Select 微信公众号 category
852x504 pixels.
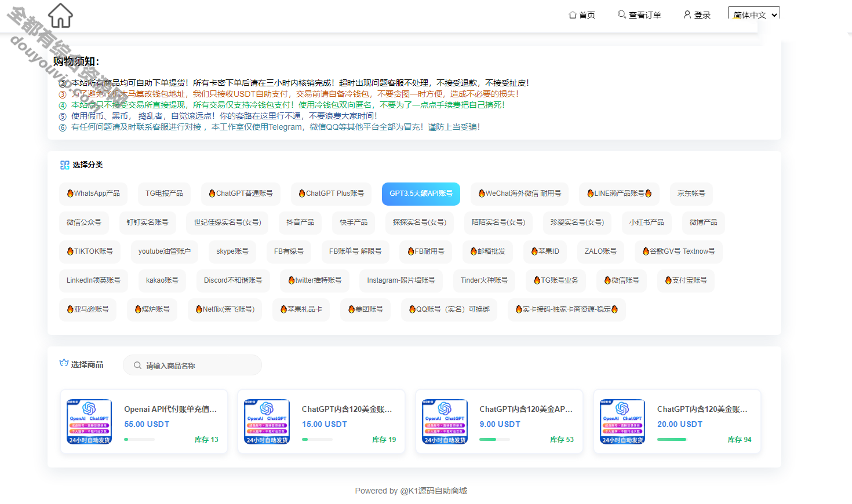[84, 222]
